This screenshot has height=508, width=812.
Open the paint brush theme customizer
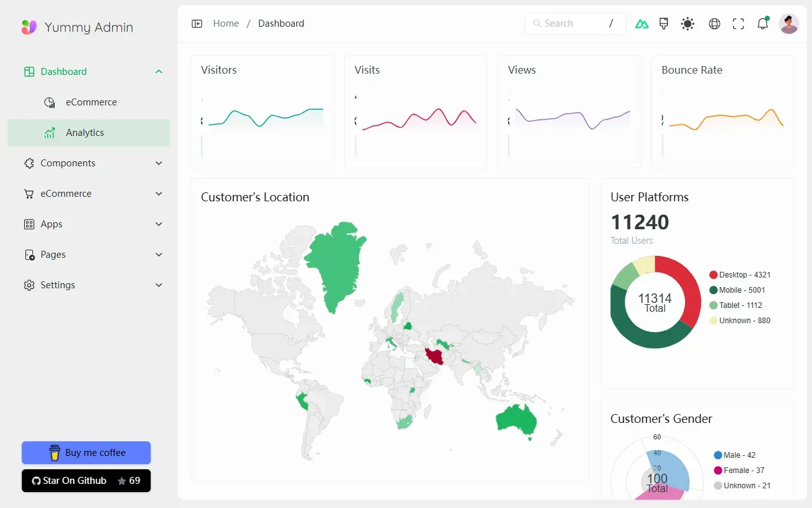[664, 23]
